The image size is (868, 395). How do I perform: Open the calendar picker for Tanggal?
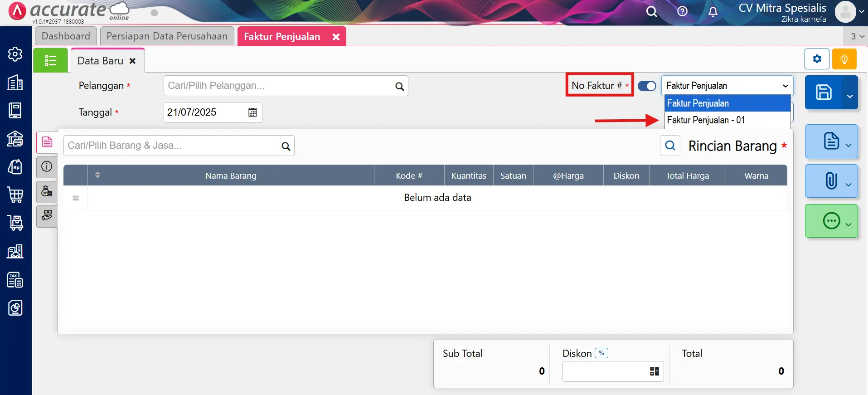(252, 112)
